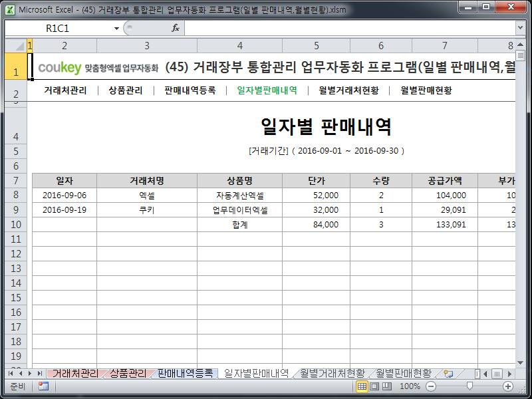Click the vertical scrollbar up arrow
The width and height of the screenshot is (532, 399).
pos(520,45)
